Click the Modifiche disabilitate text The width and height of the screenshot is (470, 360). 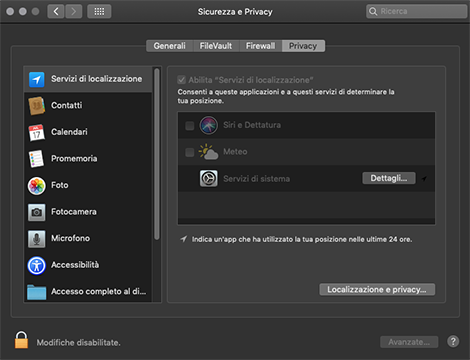tap(79, 342)
